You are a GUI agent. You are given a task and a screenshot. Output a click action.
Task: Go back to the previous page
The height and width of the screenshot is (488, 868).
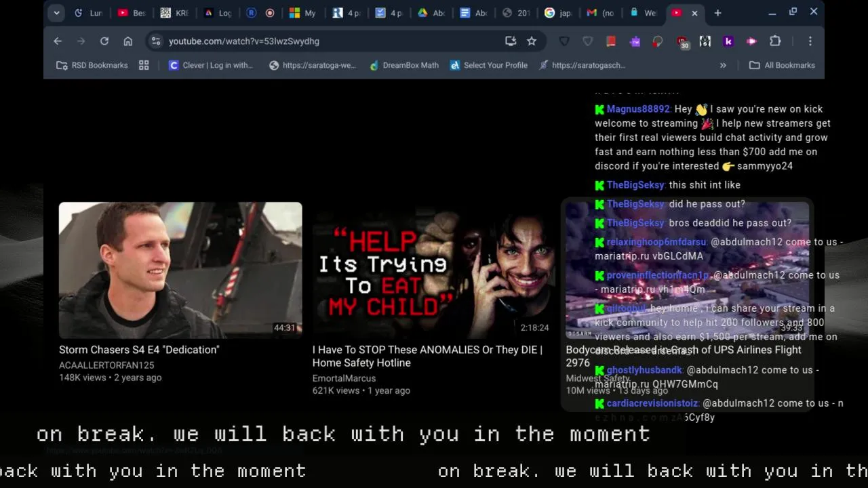58,41
